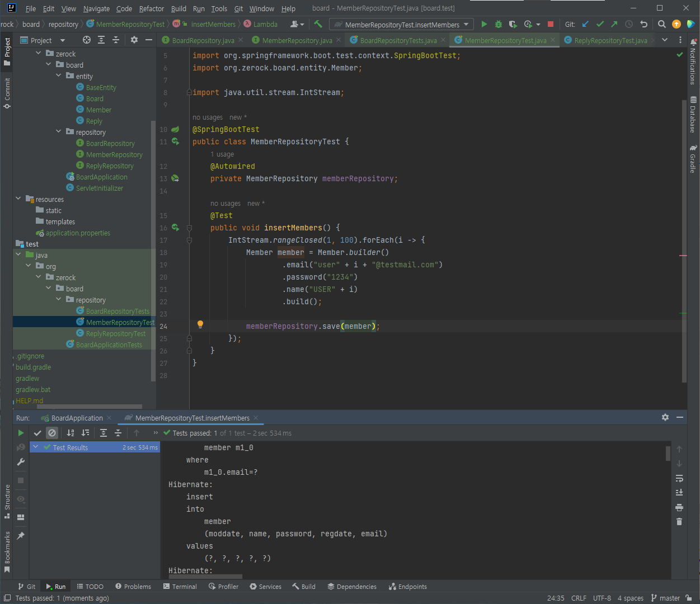The image size is (700, 604).
Task: Expand all nodes in the Project panel
Action: (x=101, y=40)
